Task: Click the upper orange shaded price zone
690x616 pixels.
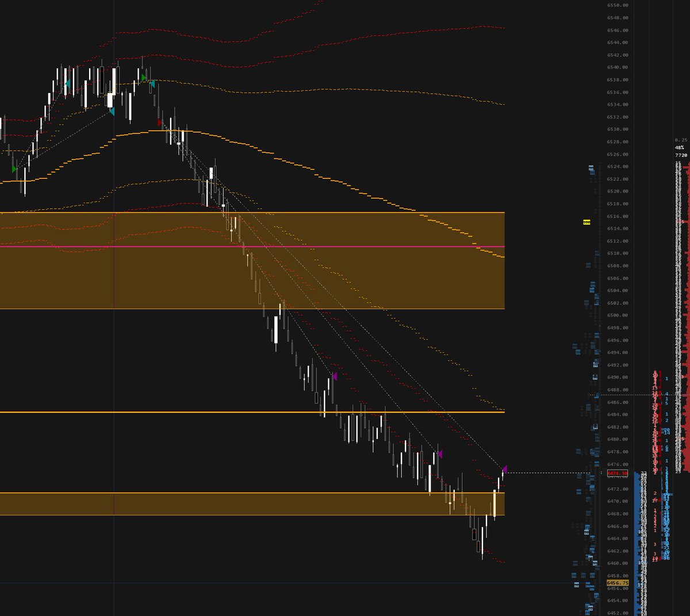Action: point(252,261)
